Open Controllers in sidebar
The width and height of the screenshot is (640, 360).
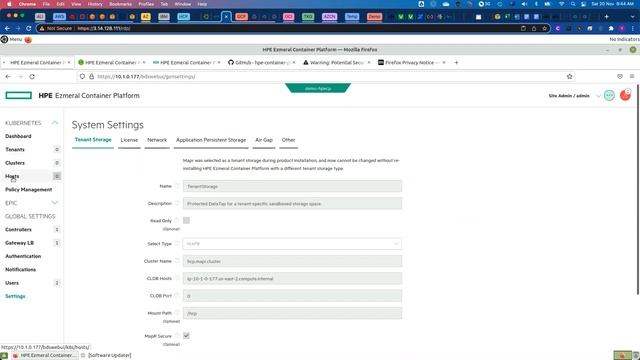18,229
